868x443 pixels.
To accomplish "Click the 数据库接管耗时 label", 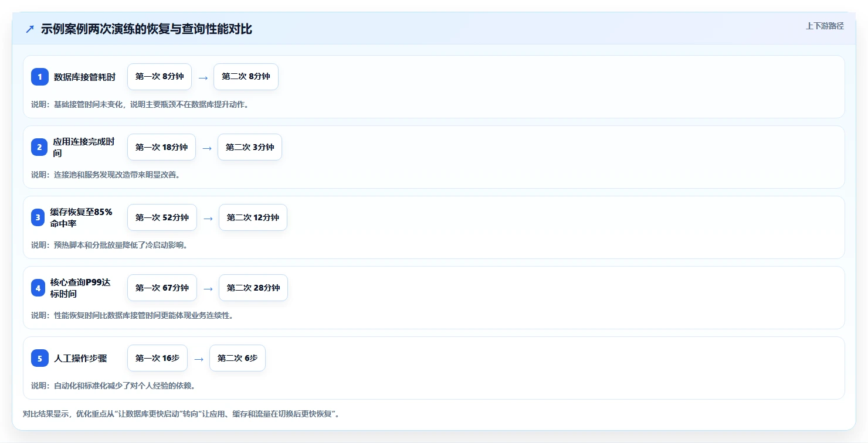I will [x=84, y=77].
